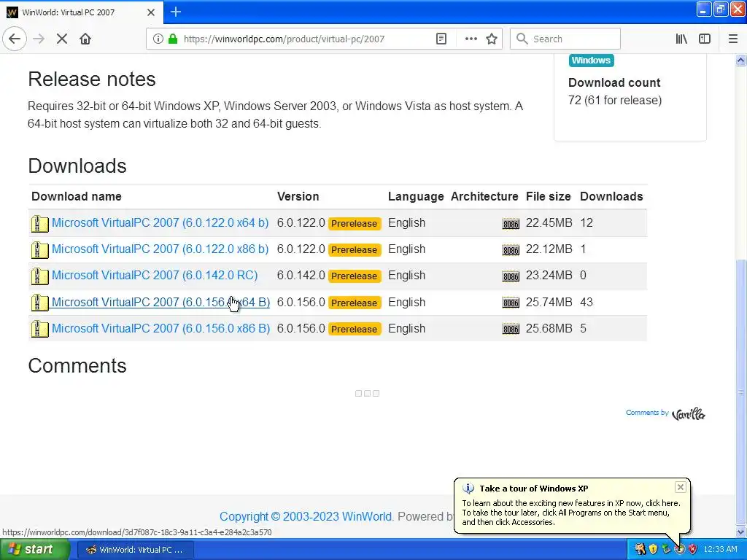Download Microsoft VirtualPC 2007 (6.0.122.0 x64 b)
The height and width of the screenshot is (560, 747).
pos(160,223)
